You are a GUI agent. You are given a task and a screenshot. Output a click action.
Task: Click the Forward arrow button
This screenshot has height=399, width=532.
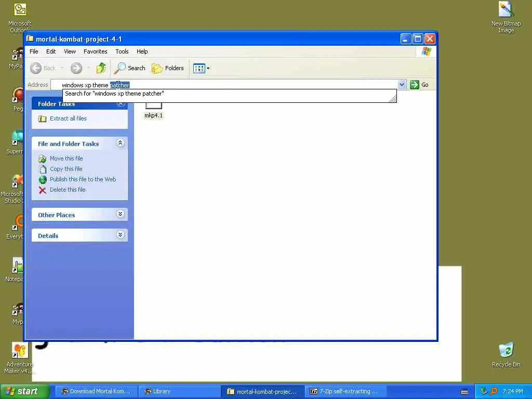pyautogui.click(x=76, y=68)
